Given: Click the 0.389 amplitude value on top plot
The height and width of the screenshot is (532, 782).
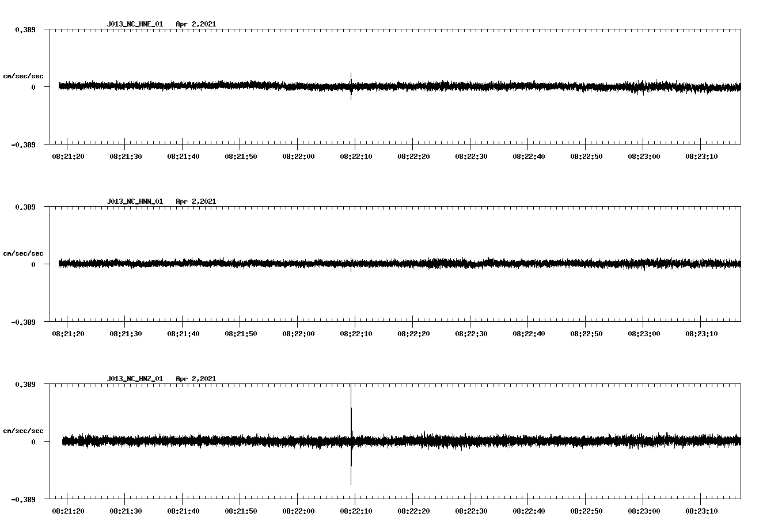Looking at the screenshot, I should [x=25, y=30].
